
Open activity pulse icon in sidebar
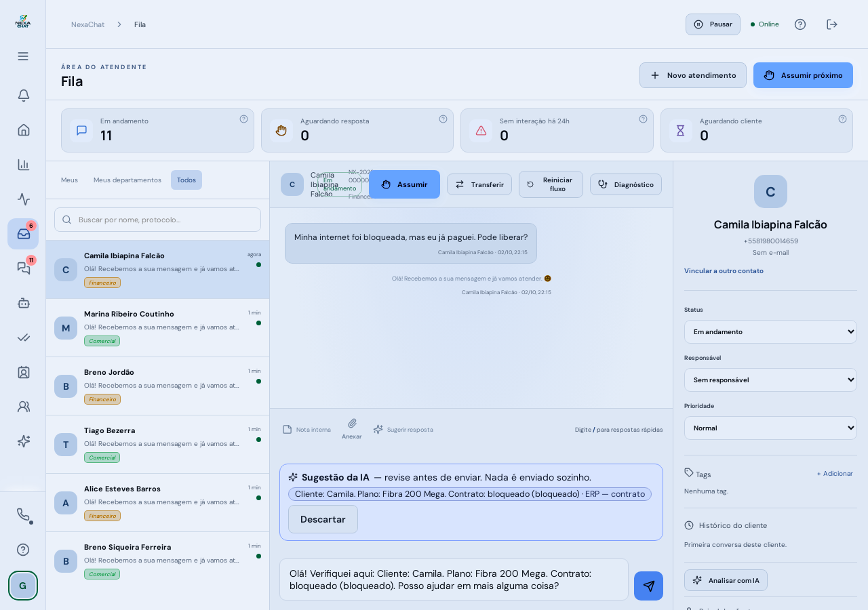click(23, 199)
